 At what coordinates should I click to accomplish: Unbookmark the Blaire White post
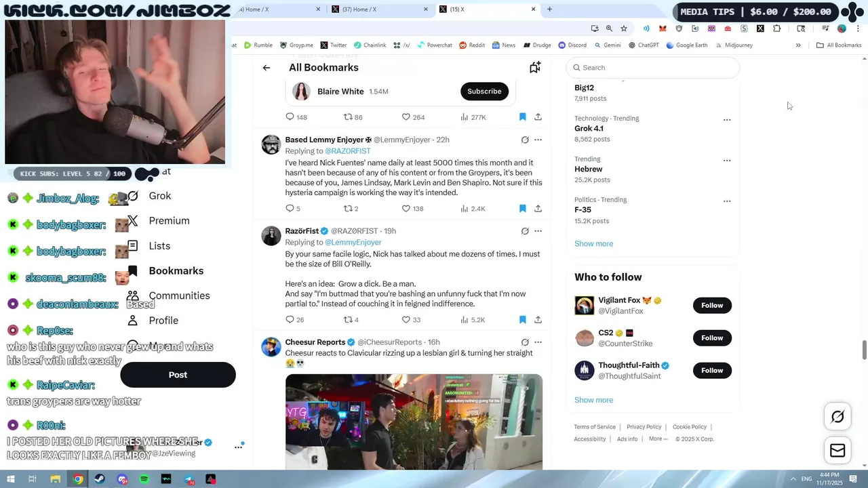(522, 117)
